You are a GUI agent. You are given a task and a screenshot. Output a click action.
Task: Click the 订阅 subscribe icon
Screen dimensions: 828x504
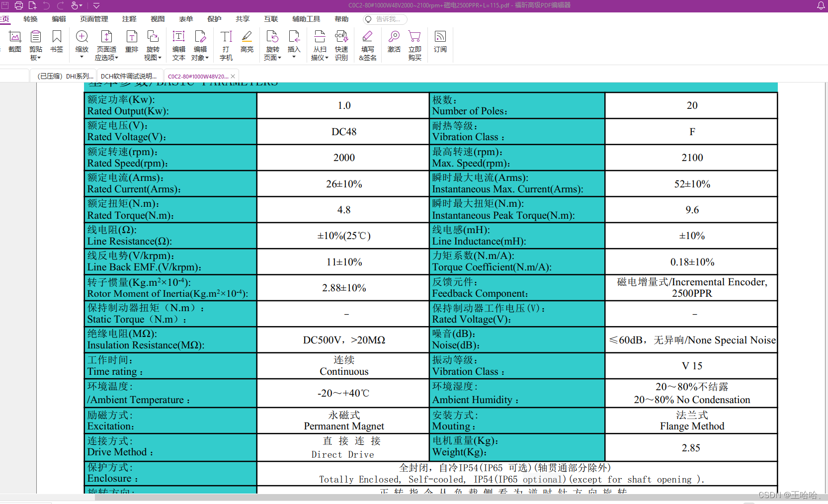pos(440,42)
